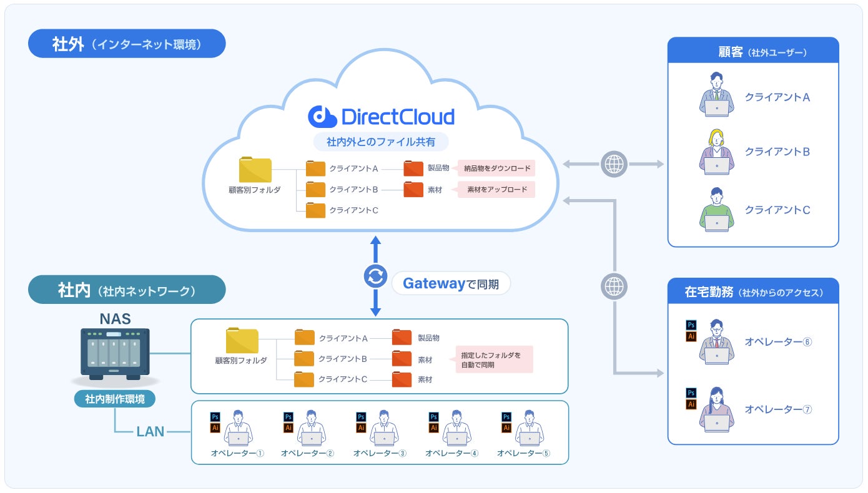Click the Illustrator icon next to オペレーター①
The image size is (868, 493).
tap(215, 428)
